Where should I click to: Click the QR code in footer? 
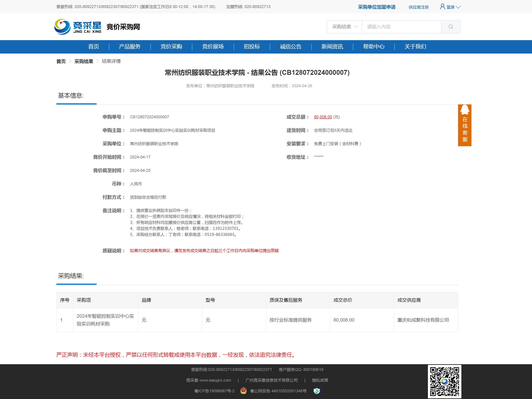[444, 381]
